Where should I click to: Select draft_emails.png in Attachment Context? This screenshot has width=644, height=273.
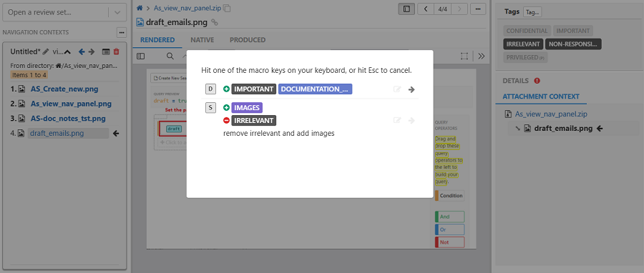click(x=563, y=129)
